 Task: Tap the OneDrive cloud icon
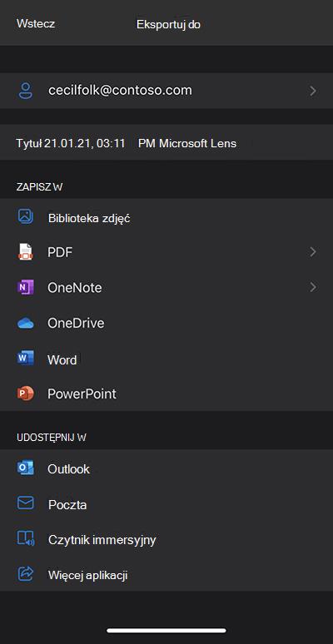pos(26,323)
